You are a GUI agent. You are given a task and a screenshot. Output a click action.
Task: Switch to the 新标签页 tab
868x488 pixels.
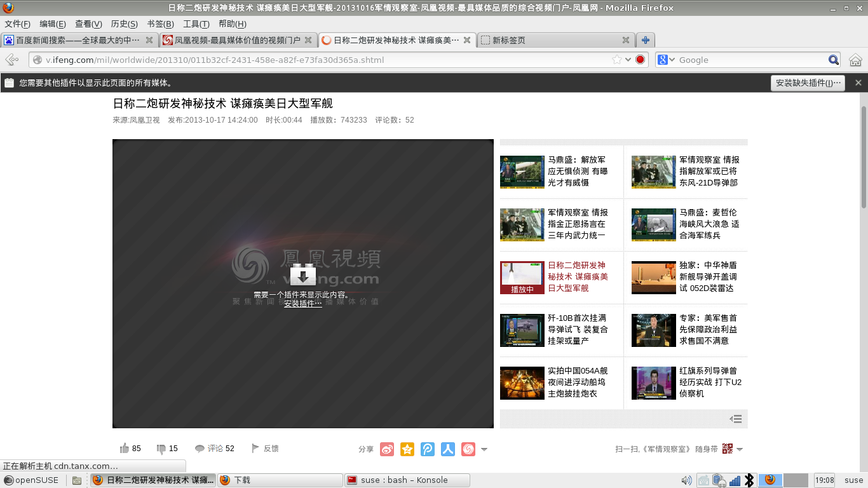(x=556, y=40)
